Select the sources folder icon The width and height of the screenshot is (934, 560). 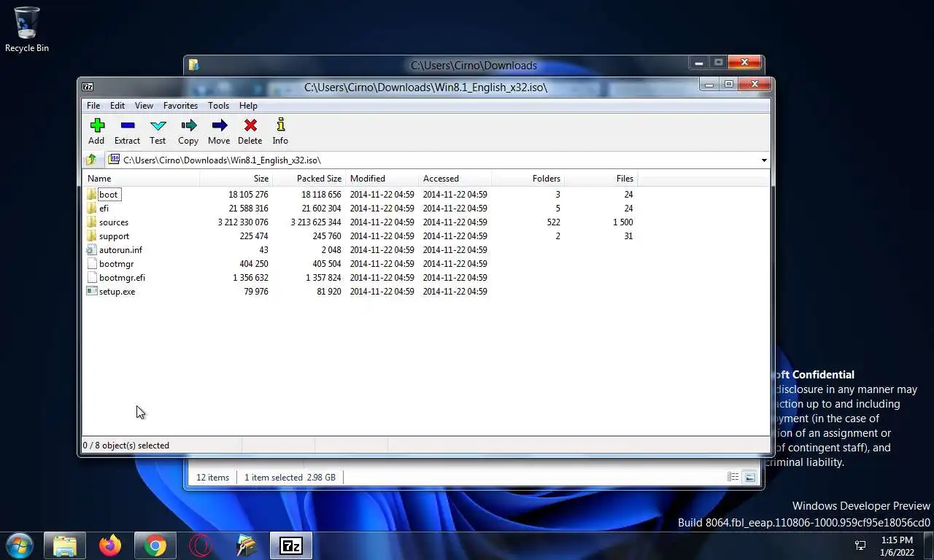point(91,222)
